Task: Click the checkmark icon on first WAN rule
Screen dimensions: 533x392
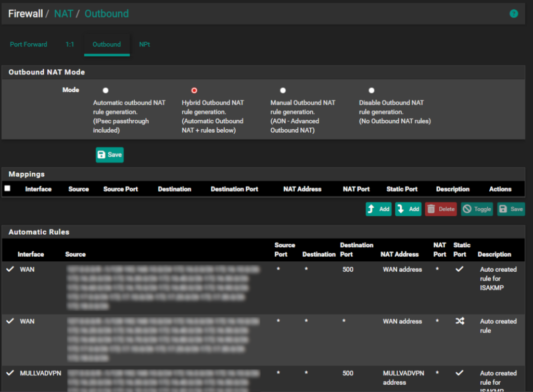Action: tap(10, 269)
